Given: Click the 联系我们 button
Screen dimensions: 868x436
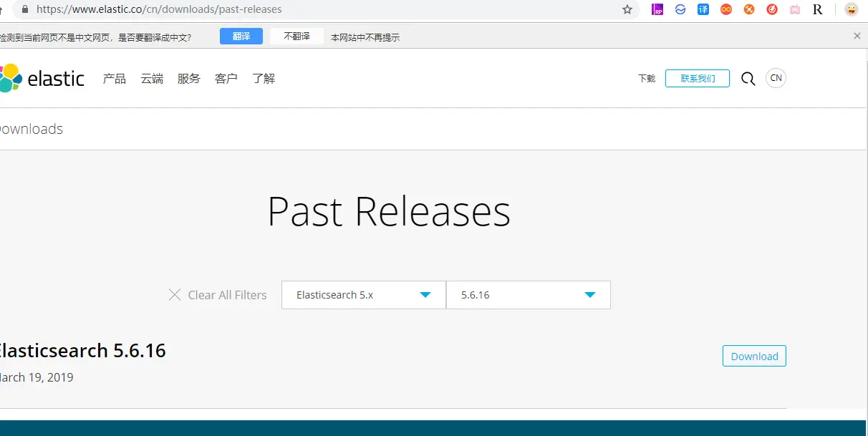Looking at the screenshot, I should 698,79.
